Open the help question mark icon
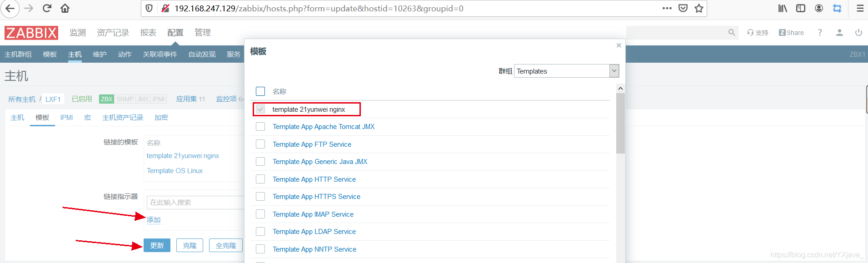This screenshot has width=868, height=263. 820,33
